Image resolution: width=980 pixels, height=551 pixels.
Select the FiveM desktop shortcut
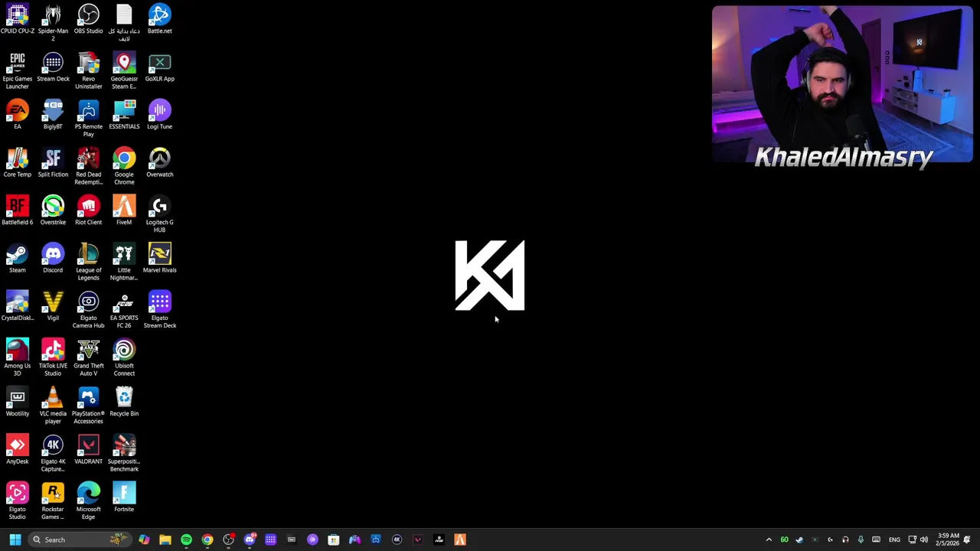tap(124, 211)
